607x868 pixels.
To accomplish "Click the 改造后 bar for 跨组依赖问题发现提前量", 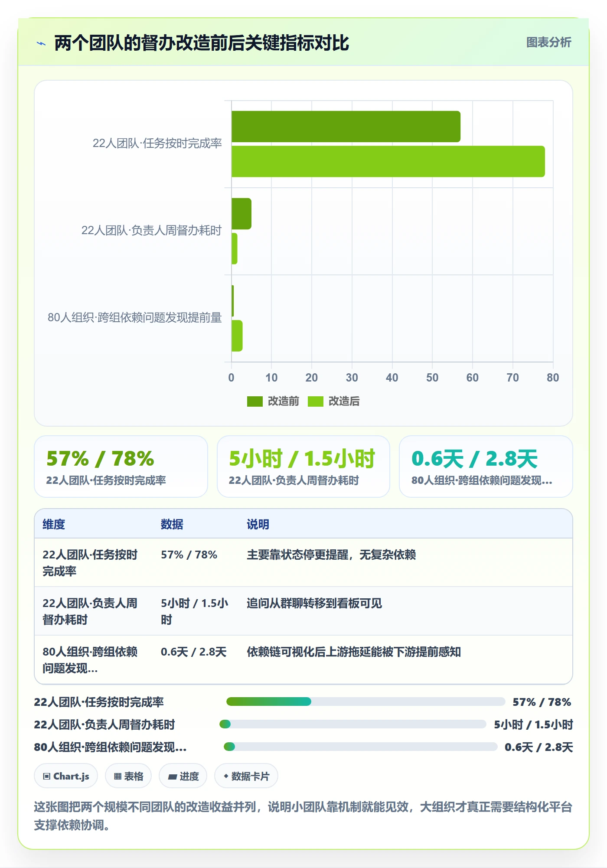I will (x=237, y=336).
